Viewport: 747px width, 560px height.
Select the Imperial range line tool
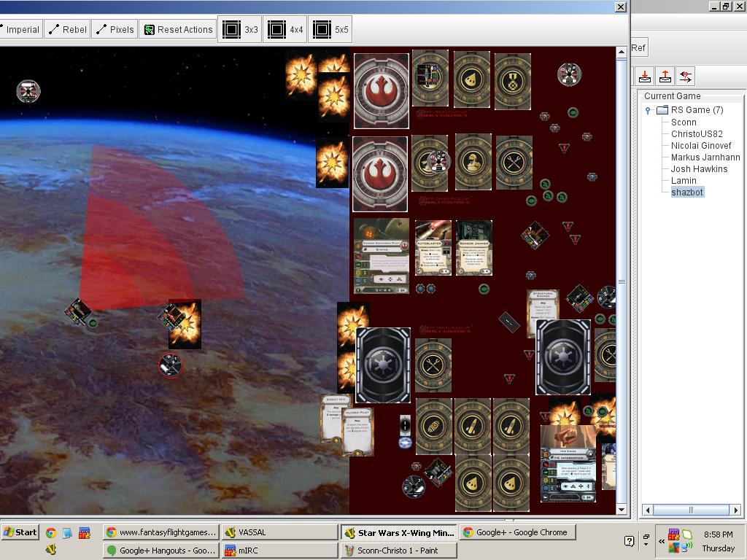point(20,30)
